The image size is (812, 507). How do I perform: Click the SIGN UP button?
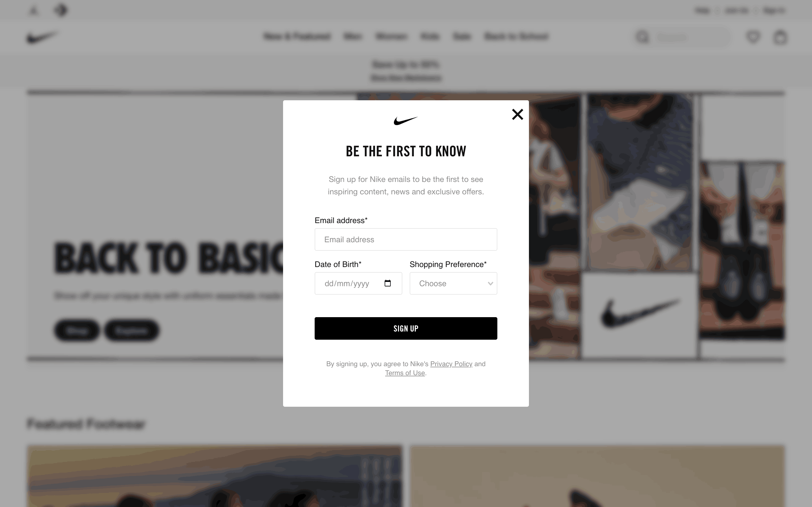(x=406, y=328)
